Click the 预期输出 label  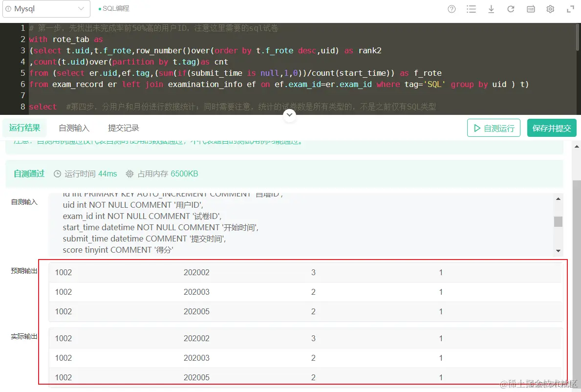(24, 271)
